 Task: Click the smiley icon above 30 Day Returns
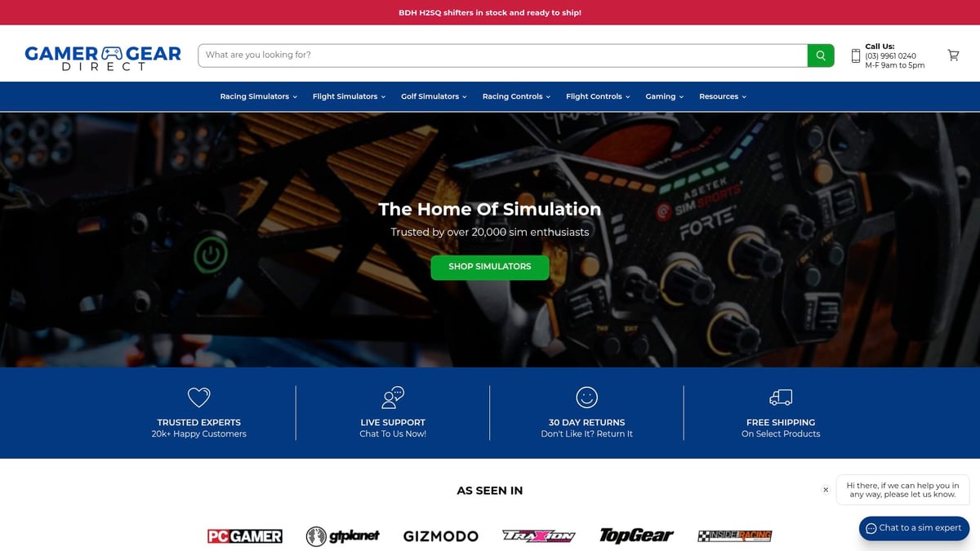(x=586, y=398)
